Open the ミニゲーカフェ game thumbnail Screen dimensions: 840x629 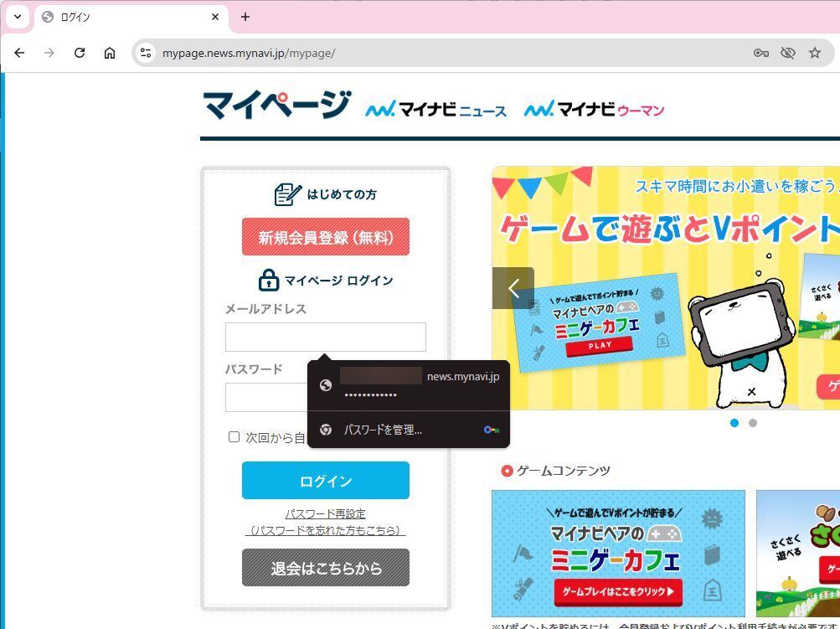618,554
